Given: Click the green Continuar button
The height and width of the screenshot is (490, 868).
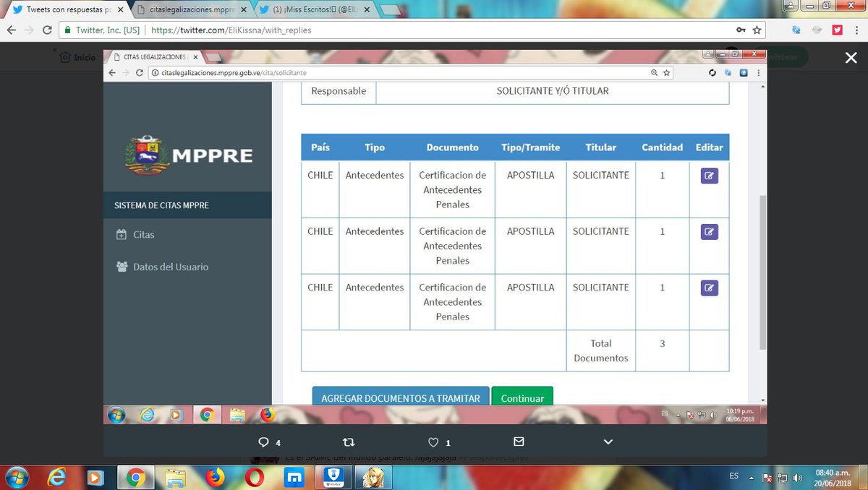Looking at the screenshot, I should (522, 396).
